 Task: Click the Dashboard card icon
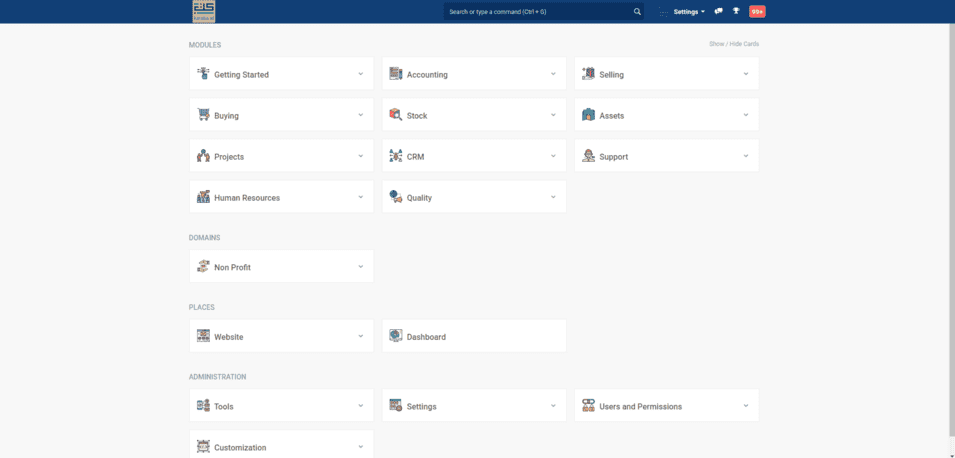coord(396,336)
